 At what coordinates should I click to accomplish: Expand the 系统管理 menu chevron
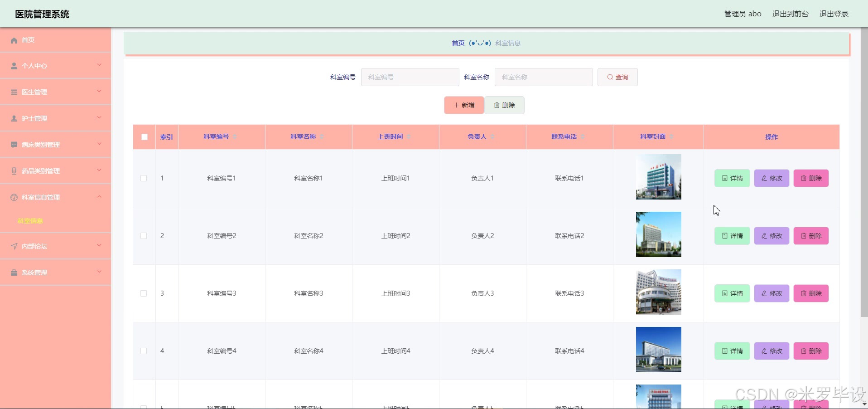click(x=99, y=272)
